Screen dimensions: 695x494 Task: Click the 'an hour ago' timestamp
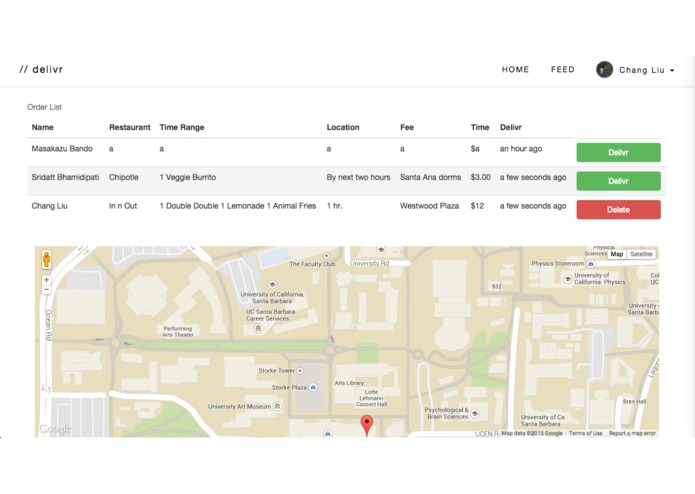[x=521, y=148]
